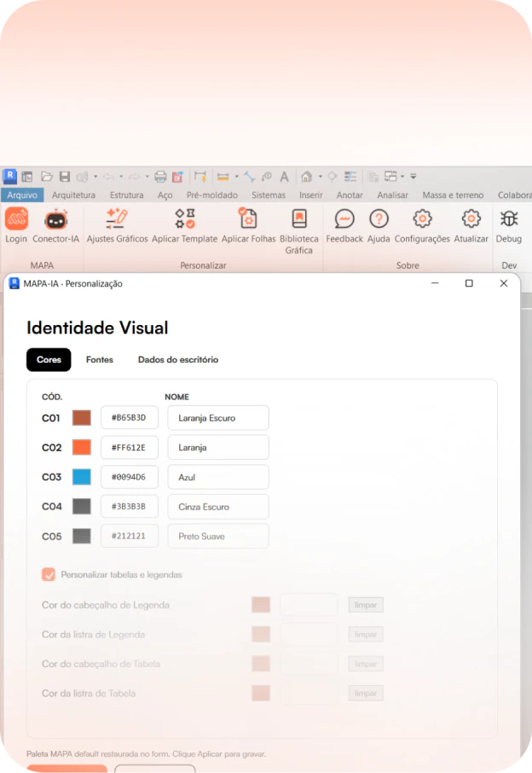Click the Laranja Escuro name field
The height and width of the screenshot is (773, 532).
pyautogui.click(x=218, y=417)
